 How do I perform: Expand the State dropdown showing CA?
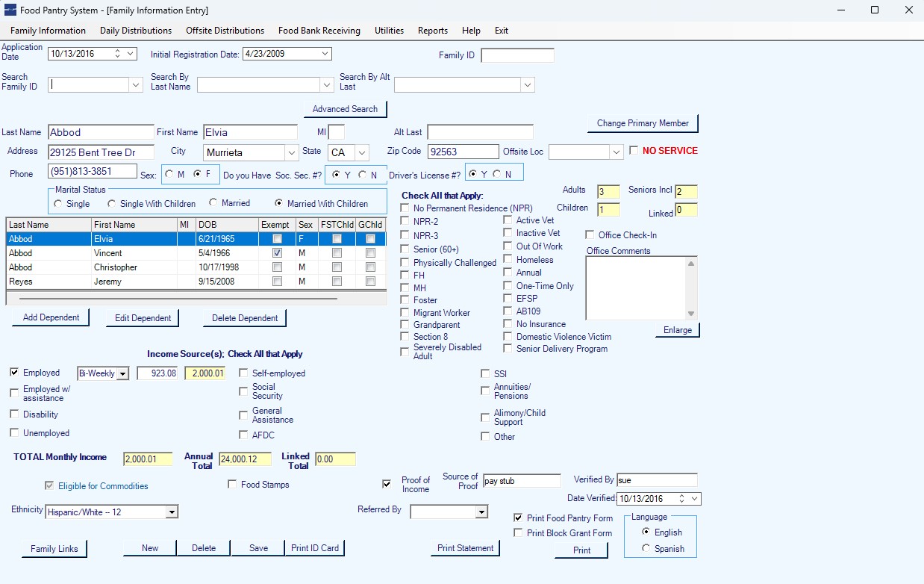tap(362, 153)
